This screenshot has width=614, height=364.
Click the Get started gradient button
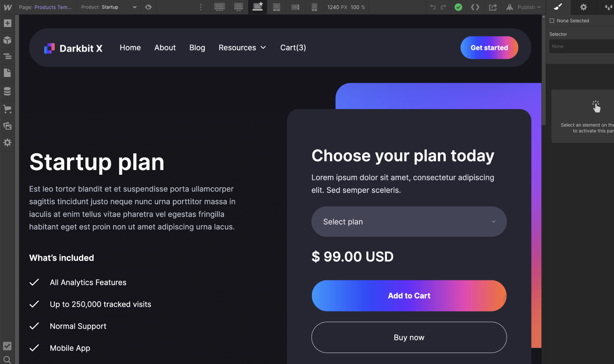click(489, 47)
